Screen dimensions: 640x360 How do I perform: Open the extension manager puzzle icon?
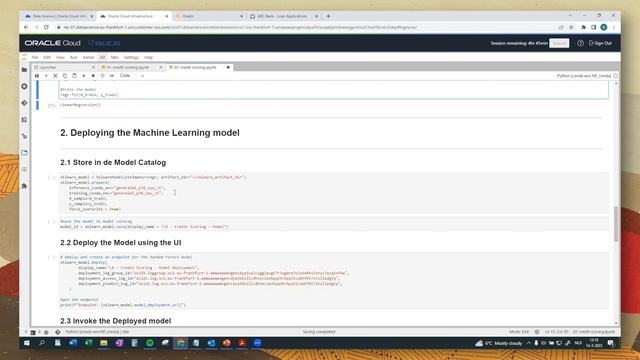(24, 186)
